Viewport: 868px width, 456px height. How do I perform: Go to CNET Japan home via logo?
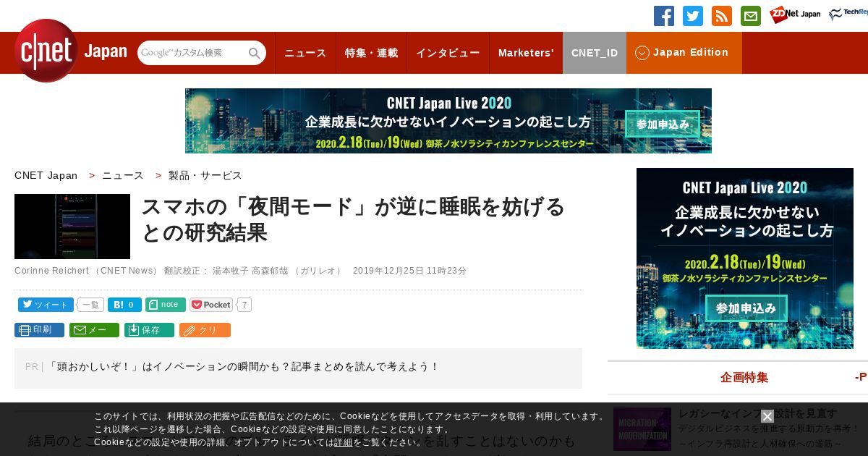coord(71,51)
